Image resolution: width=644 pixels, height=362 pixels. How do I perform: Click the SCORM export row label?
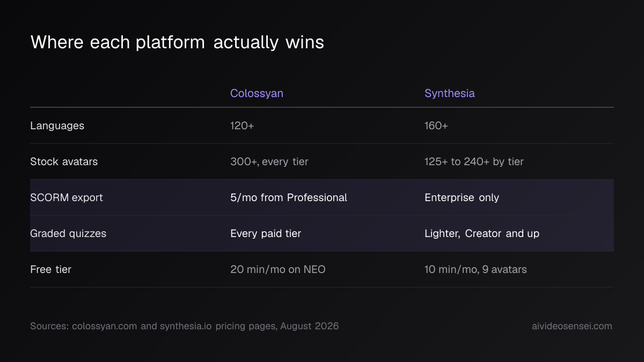(67, 197)
